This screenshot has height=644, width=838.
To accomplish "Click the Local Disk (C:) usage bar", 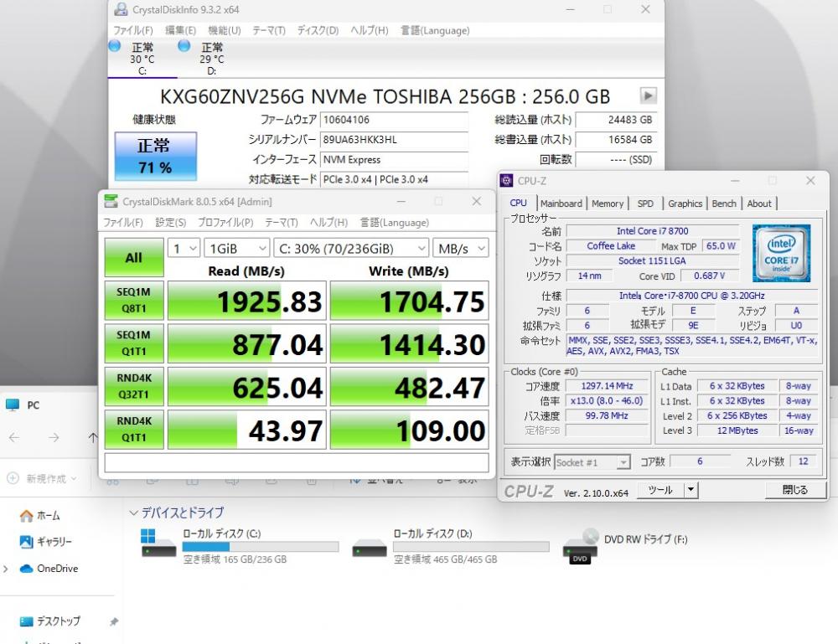I will tap(261, 547).
